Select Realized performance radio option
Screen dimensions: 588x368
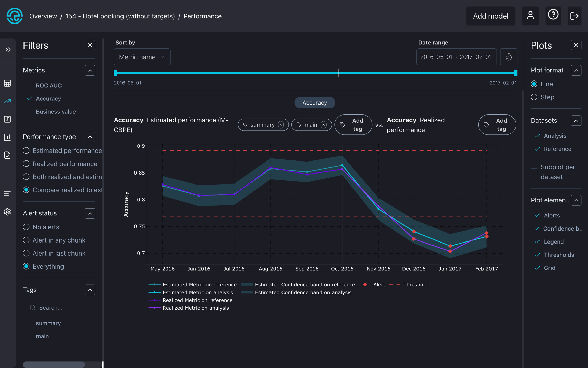click(26, 164)
